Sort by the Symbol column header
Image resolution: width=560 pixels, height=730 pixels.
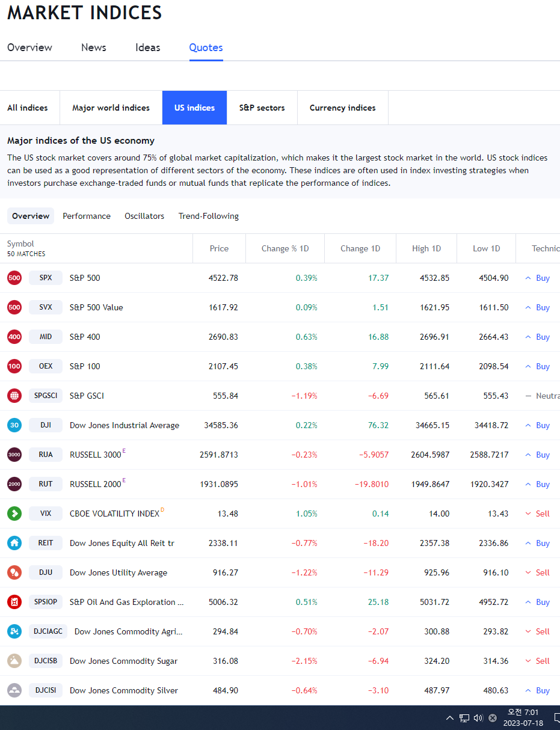[20, 244]
